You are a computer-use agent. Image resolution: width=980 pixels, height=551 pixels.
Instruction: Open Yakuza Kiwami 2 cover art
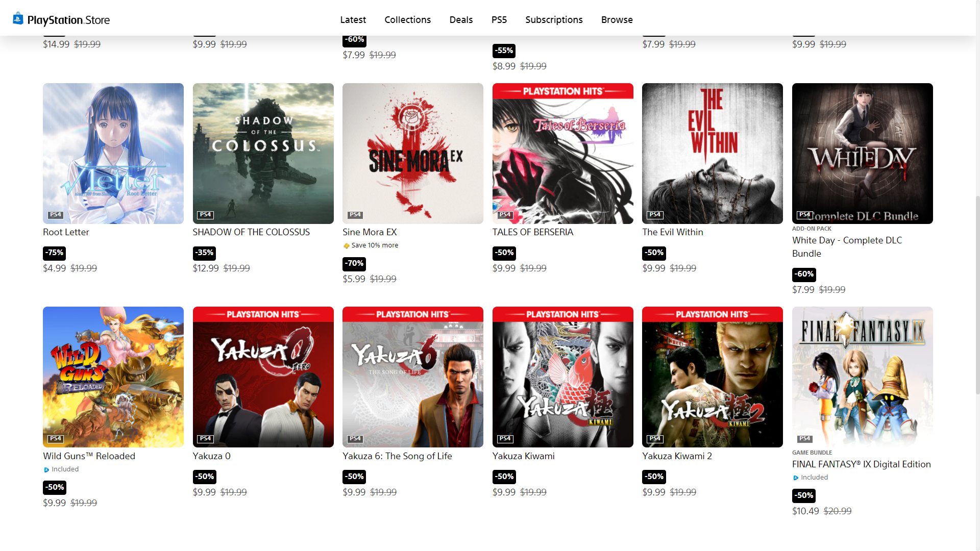tap(713, 377)
